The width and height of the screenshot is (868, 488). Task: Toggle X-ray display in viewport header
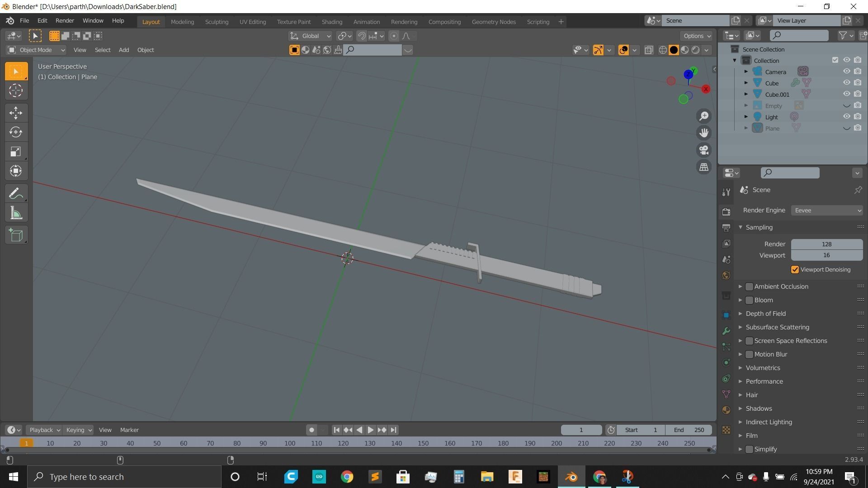648,50
